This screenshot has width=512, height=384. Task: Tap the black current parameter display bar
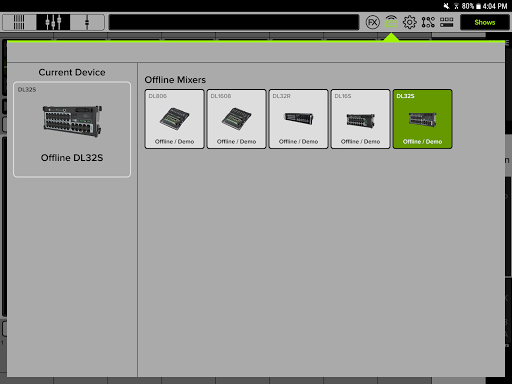234,22
